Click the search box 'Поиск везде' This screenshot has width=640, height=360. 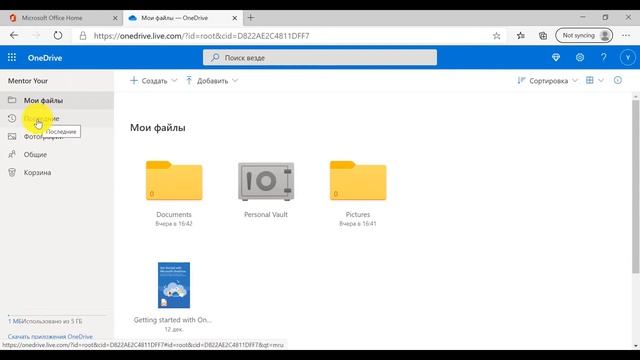click(x=320, y=58)
